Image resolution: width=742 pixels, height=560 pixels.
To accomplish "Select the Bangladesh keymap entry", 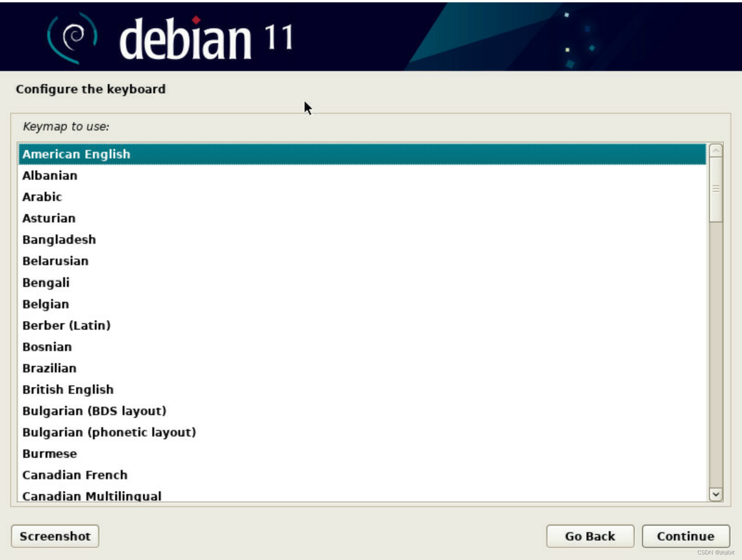I will tap(59, 240).
